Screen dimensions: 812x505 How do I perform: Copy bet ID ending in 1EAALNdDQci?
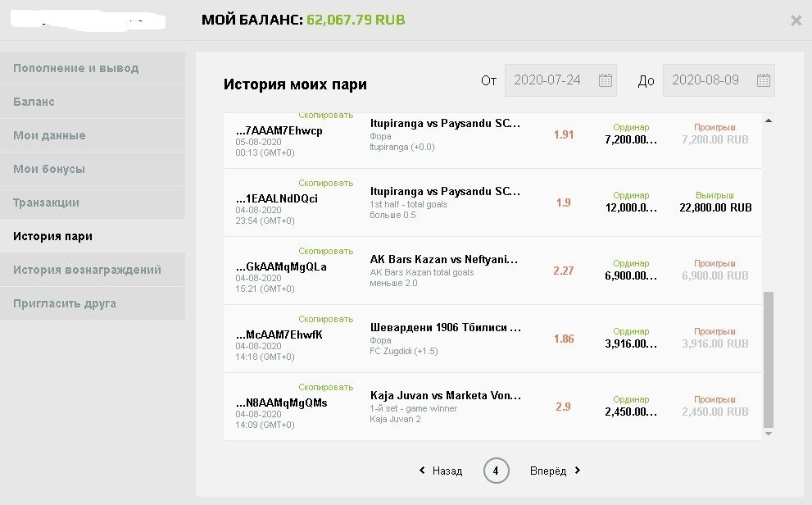pyautogui.click(x=325, y=183)
